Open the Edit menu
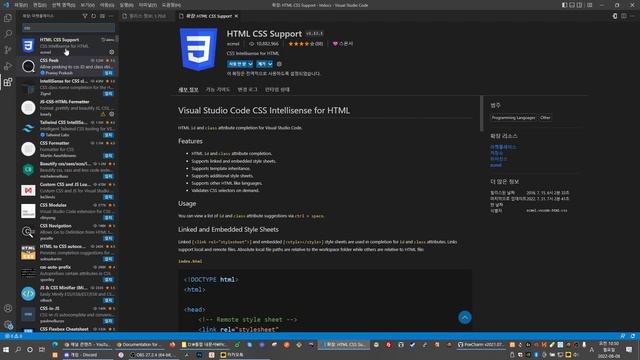640x360 pixels. [40, 5]
